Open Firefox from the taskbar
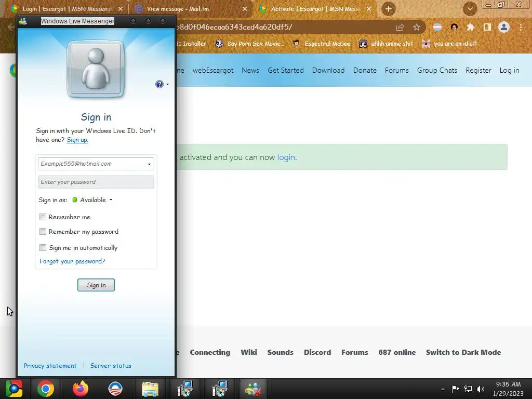 (x=81, y=389)
